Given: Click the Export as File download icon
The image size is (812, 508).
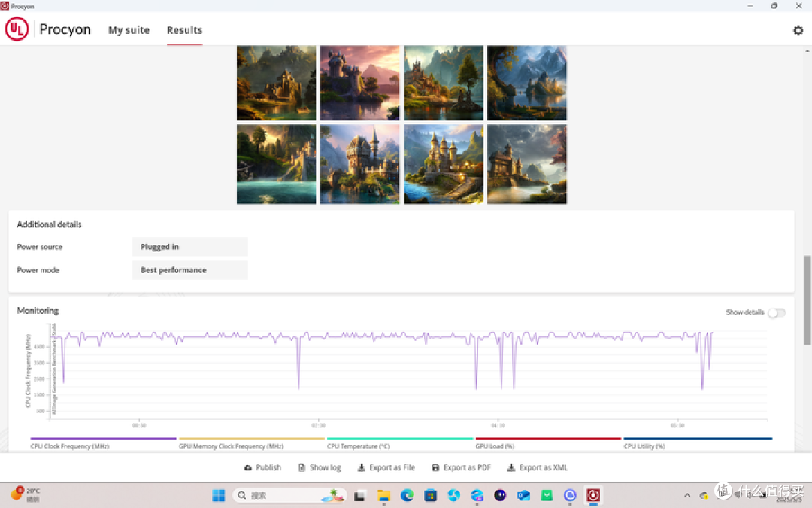Looking at the screenshot, I should (x=362, y=467).
